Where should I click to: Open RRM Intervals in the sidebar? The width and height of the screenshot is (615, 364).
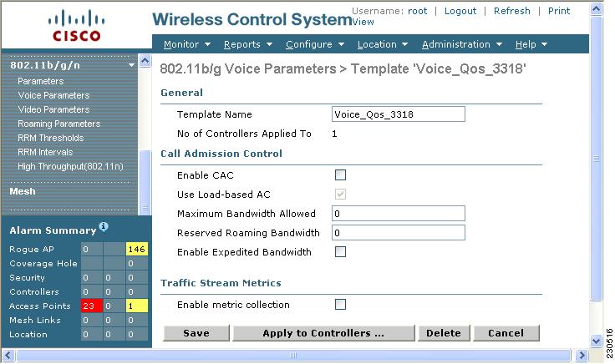(45, 152)
